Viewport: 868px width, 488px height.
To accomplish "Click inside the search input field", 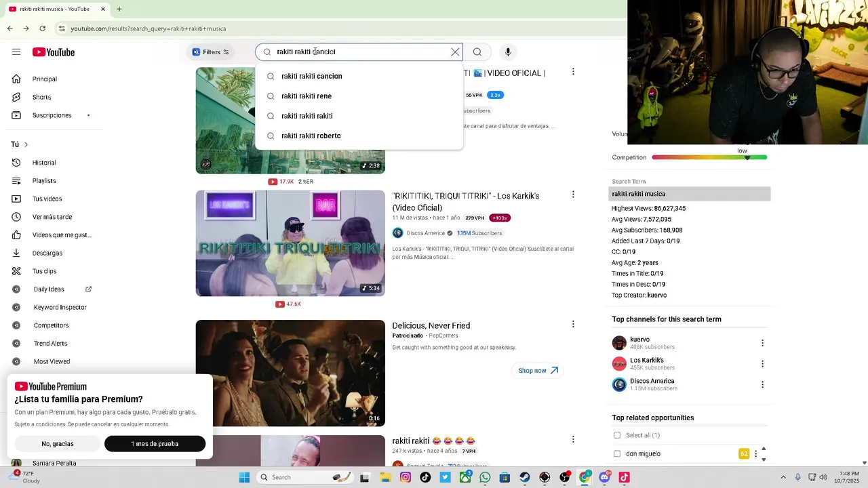I will [359, 52].
